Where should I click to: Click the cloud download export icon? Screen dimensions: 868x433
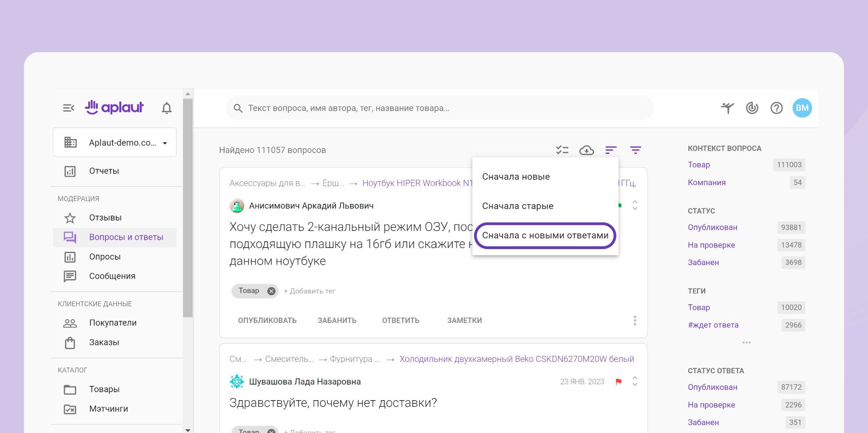[586, 150]
